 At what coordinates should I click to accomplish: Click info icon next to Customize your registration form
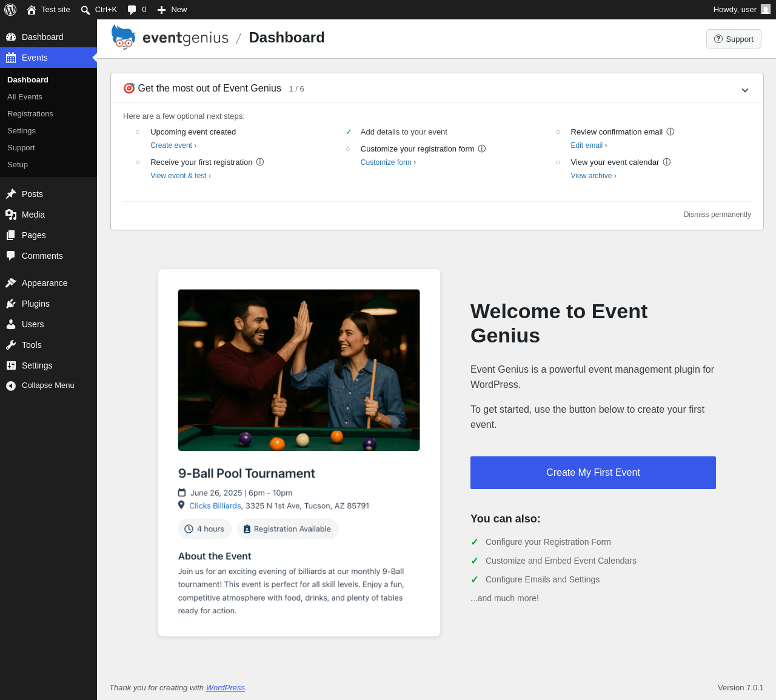(x=482, y=148)
